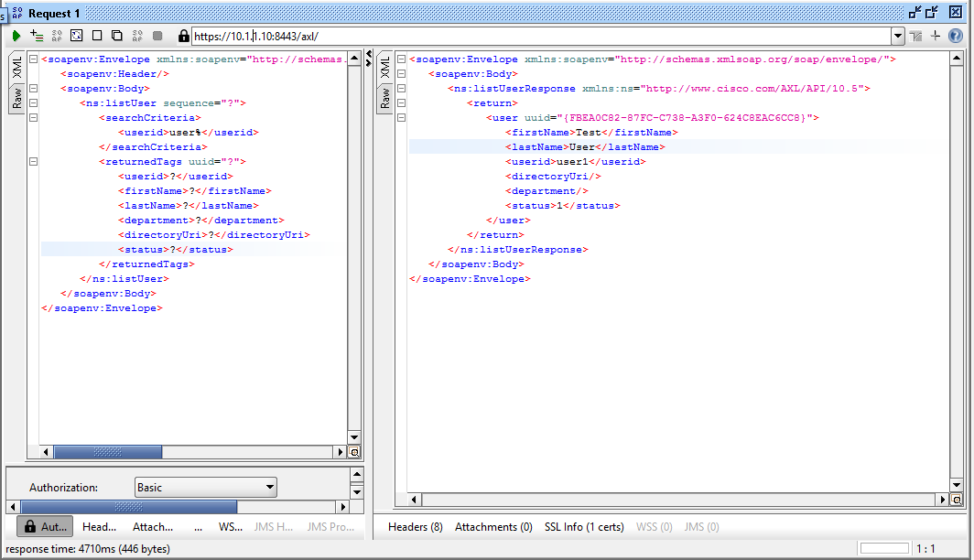Collapse the soapenv:Body node in request
Screen dimensions: 974x560
click(x=33, y=89)
